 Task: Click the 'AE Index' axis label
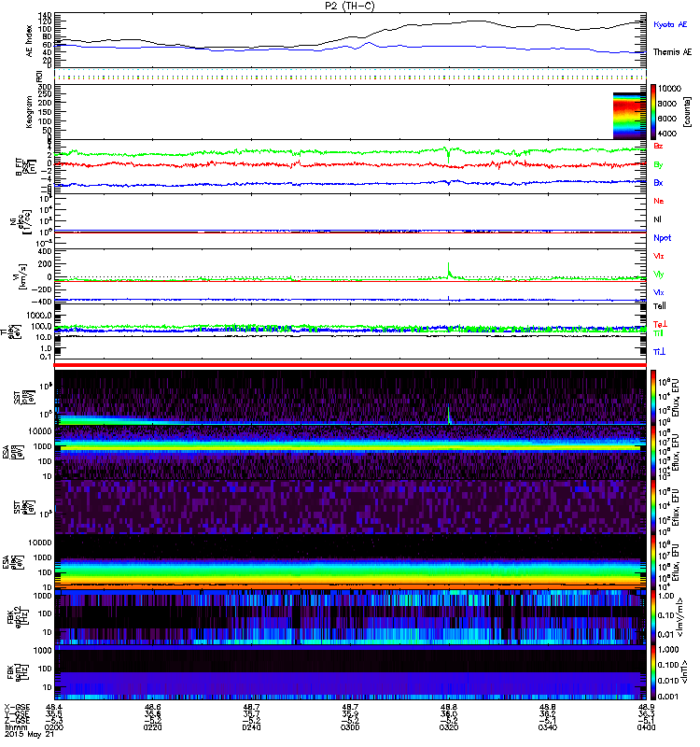tap(30, 41)
